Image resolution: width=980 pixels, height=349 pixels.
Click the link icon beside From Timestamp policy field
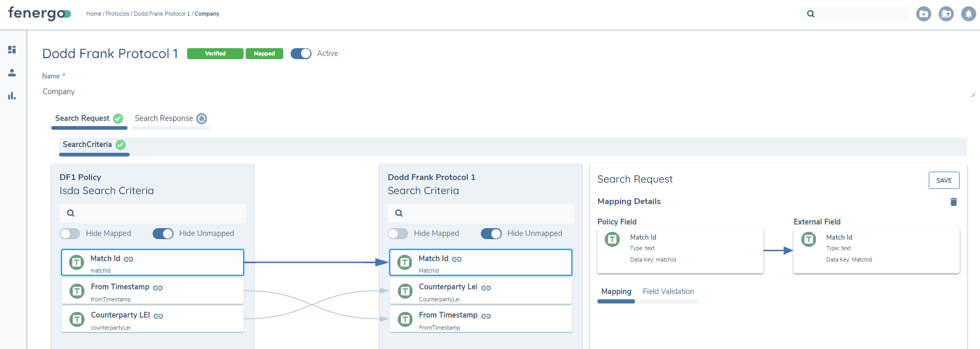158,288
